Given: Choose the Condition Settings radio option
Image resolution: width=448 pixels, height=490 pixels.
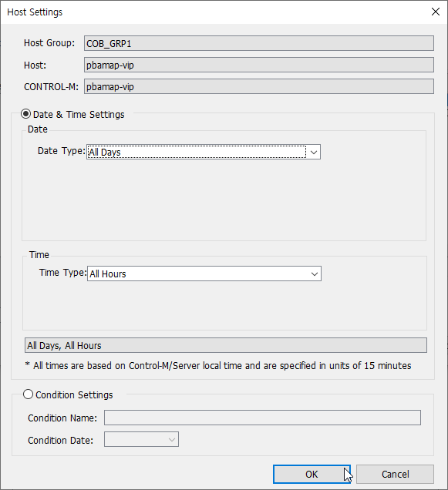Looking at the screenshot, I should (x=28, y=394).
